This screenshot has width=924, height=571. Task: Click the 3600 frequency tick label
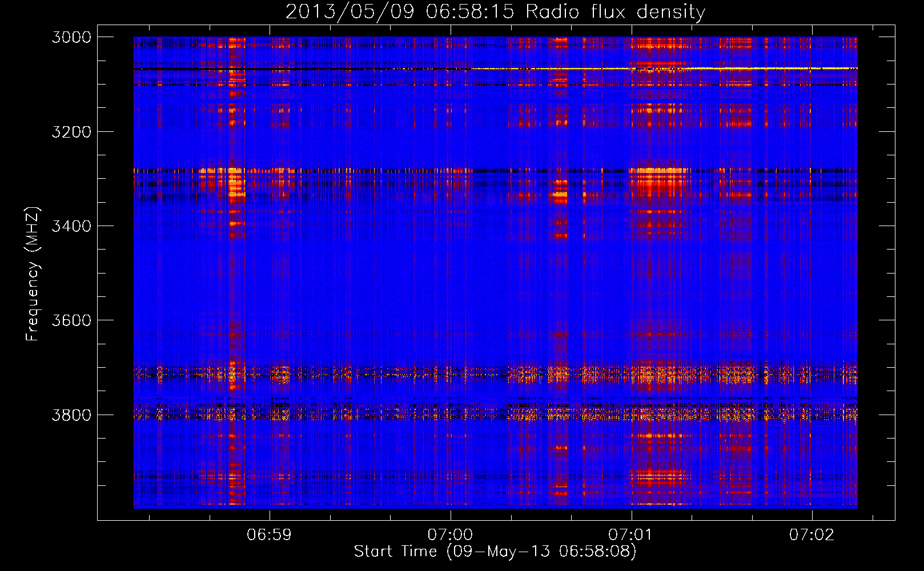point(71,320)
